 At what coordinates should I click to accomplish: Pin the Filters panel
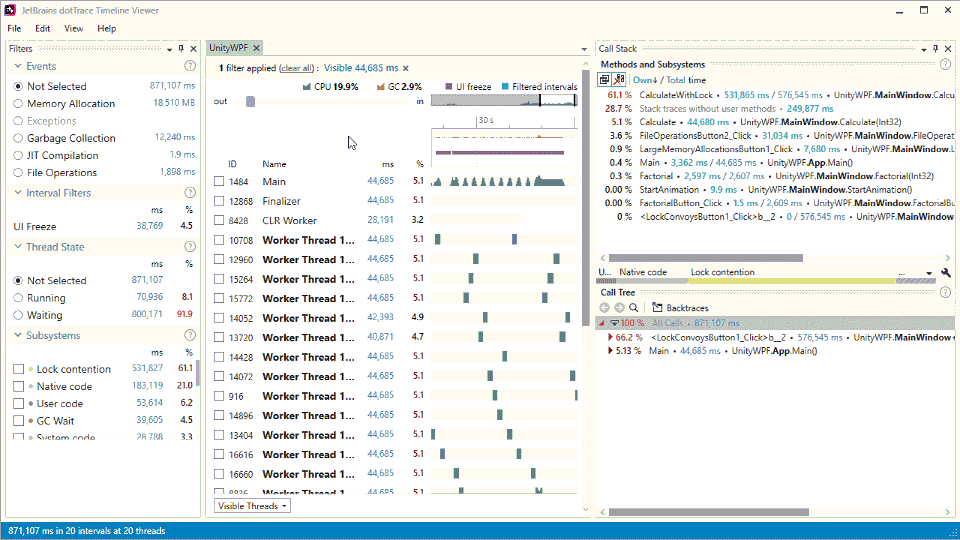[x=181, y=48]
